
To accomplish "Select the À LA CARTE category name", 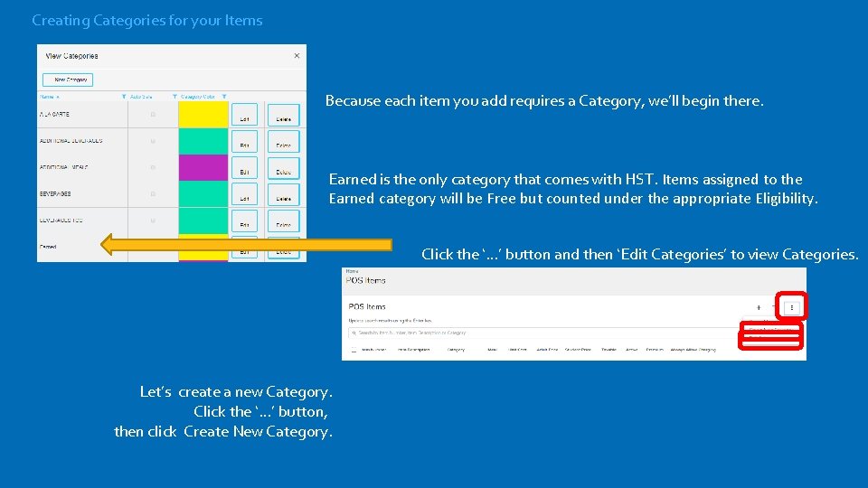I will click(54, 115).
